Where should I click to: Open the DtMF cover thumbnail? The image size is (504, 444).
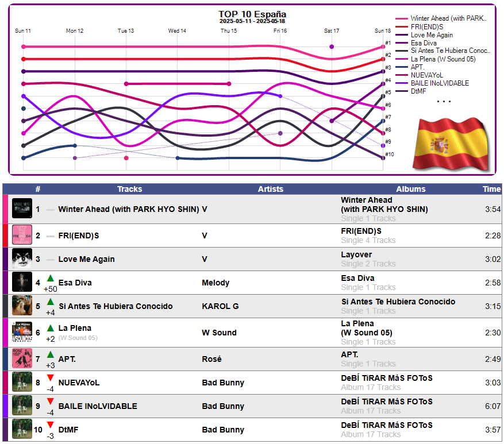[22, 428]
